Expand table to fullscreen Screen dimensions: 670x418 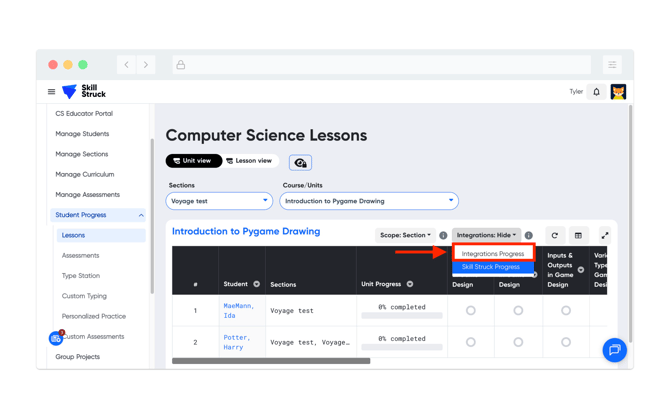point(604,236)
